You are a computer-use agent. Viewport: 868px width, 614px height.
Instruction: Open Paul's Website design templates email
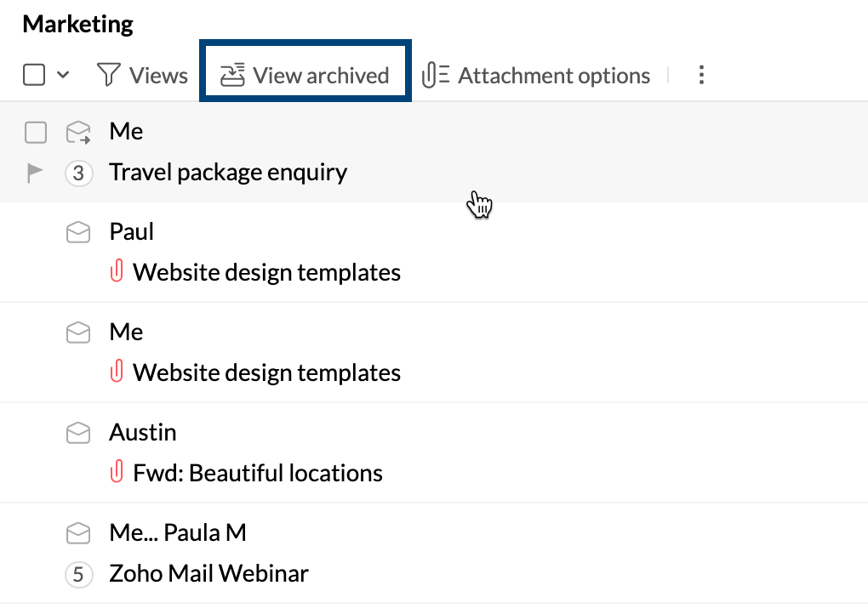coord(266,272)
